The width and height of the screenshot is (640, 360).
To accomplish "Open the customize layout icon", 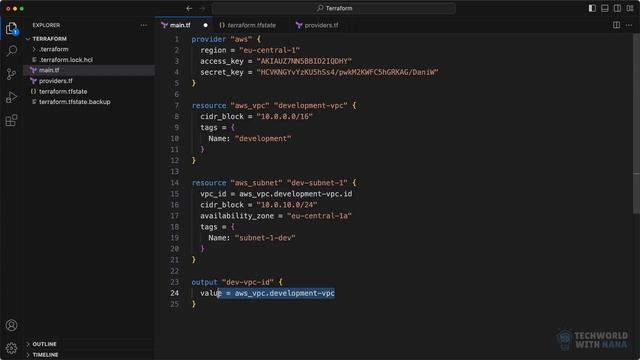I will click(x=630, y=8).
